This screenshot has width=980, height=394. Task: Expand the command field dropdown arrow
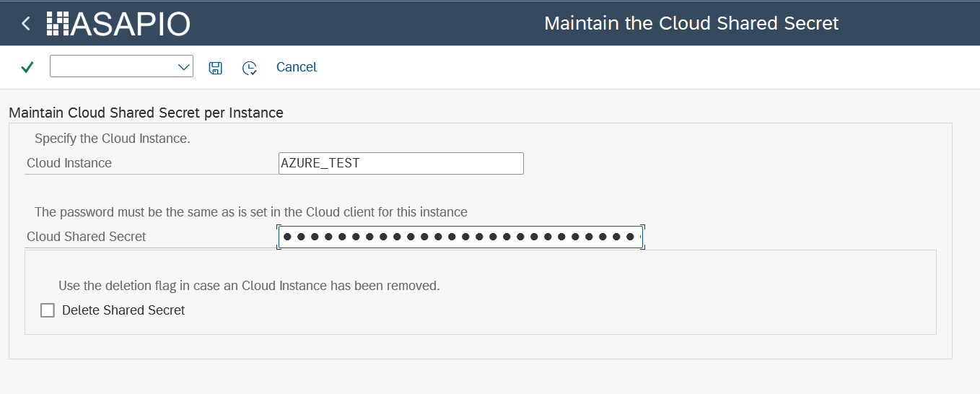(183, 67)
